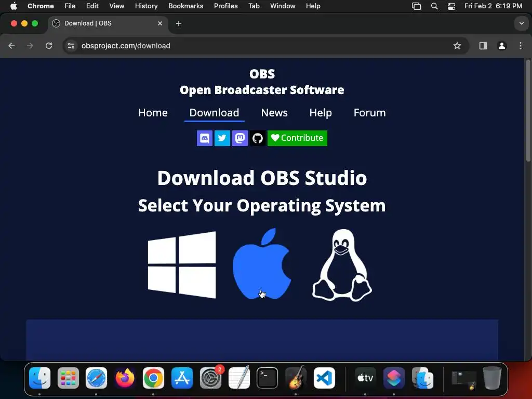View site information icon in address bar
This screenshot has width=532, height=399.
tap(71, 46)
